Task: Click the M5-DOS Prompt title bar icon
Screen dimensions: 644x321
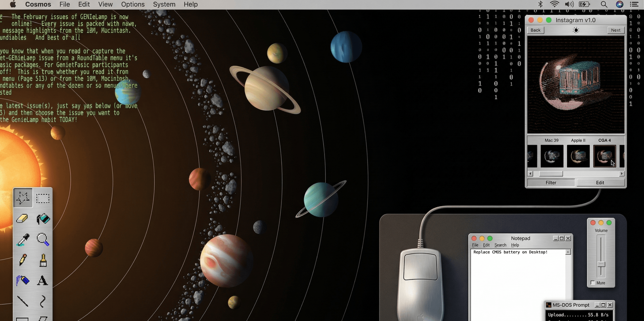Action: (548, 305)
